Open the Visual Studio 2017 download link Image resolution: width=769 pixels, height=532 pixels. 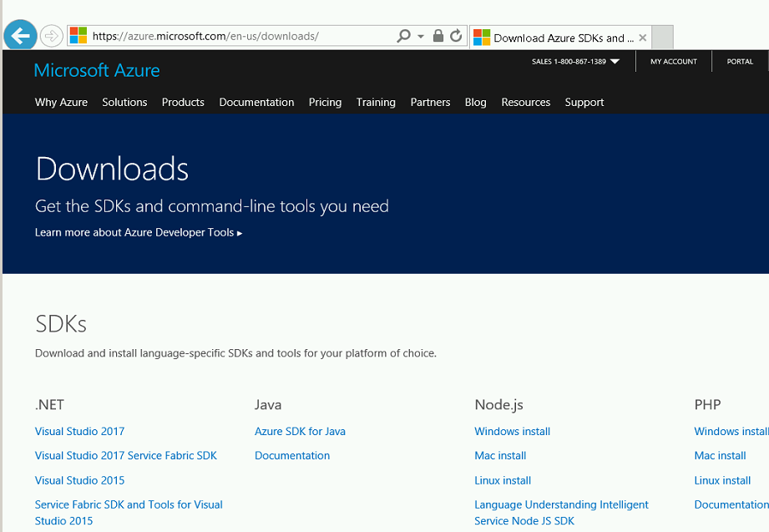[x=79, y=432]
